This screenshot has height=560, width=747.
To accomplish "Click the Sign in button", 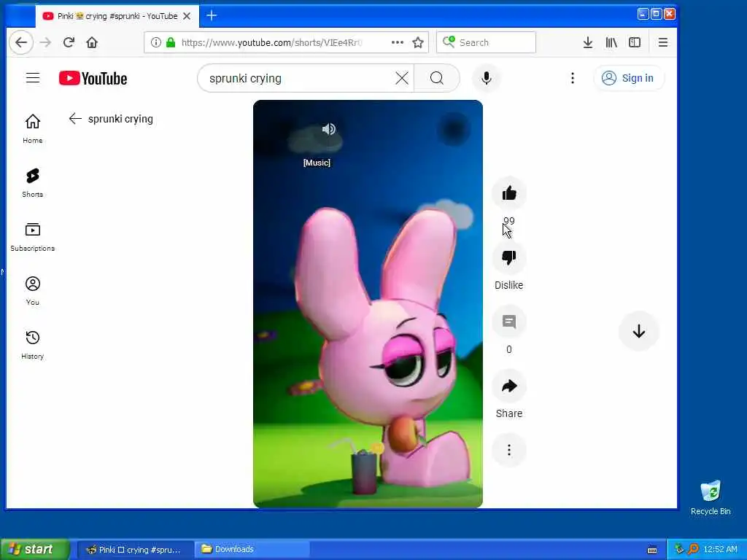I will tap(628, 78).
